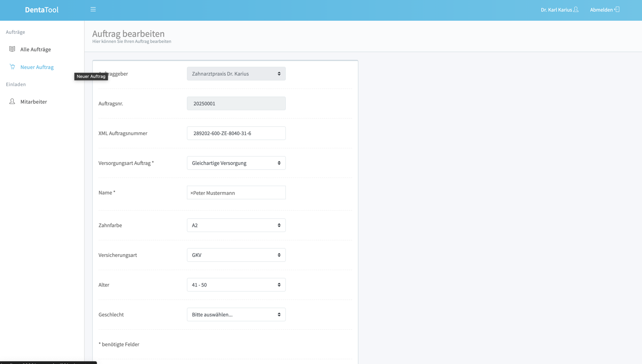Open the Versicherungsart GKV dropdown
The height and width of the screenshot is (364, 642).
coord(236,255)
